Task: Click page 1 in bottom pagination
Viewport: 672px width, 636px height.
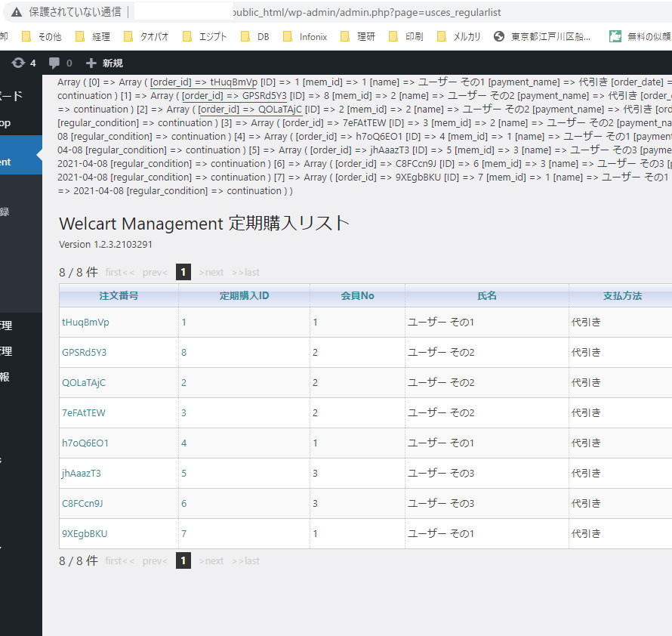Action: (x=183, y=560)
